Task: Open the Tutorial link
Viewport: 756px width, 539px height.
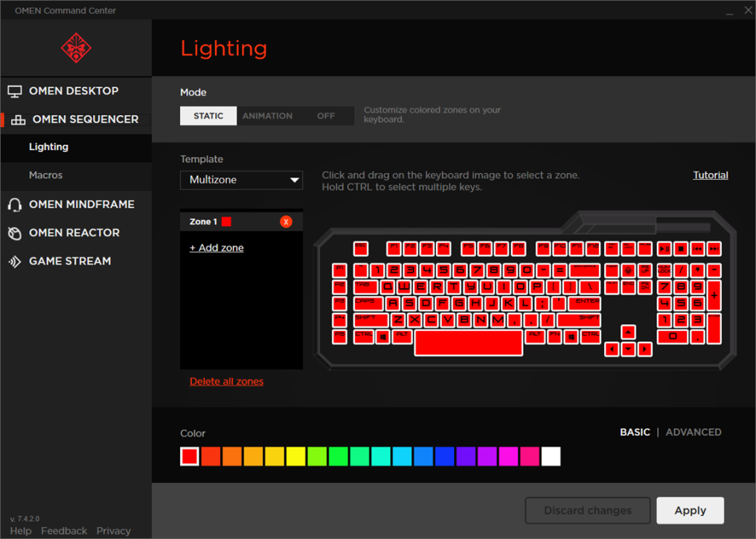Action: click(710, 175)
